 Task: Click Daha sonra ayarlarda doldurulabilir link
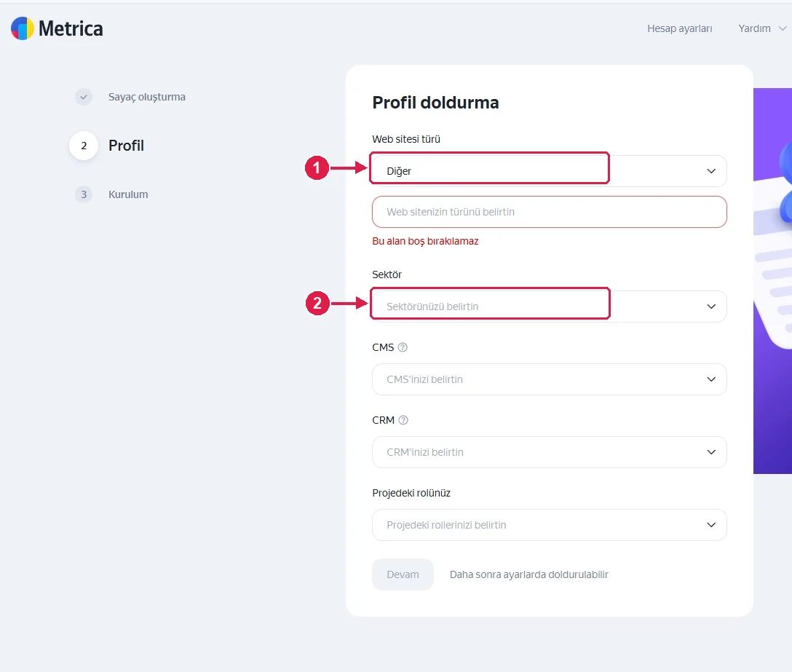528,574
